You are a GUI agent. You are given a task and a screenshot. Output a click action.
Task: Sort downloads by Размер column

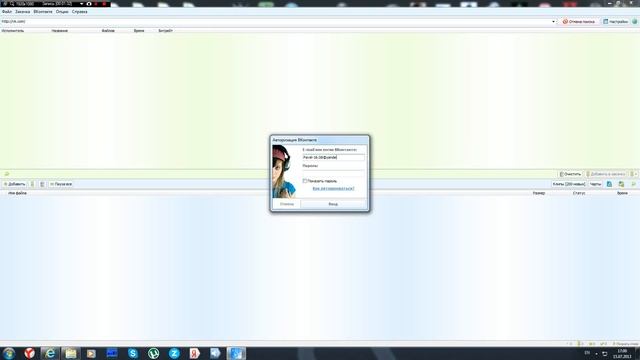pos(539,193)
